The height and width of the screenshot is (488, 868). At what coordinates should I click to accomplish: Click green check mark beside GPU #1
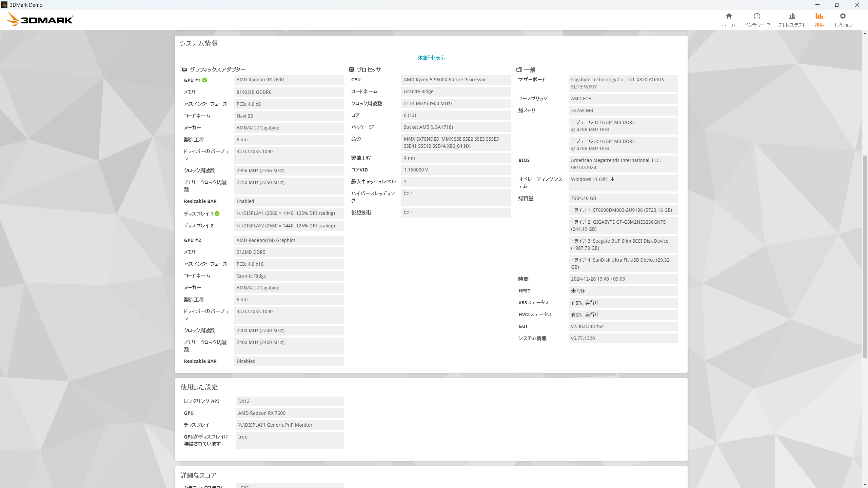205,80
